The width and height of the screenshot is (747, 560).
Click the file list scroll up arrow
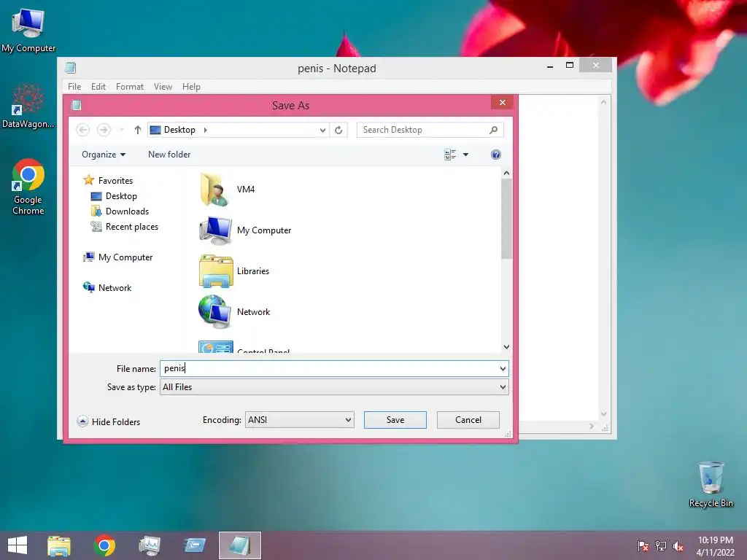coord(506,174)
